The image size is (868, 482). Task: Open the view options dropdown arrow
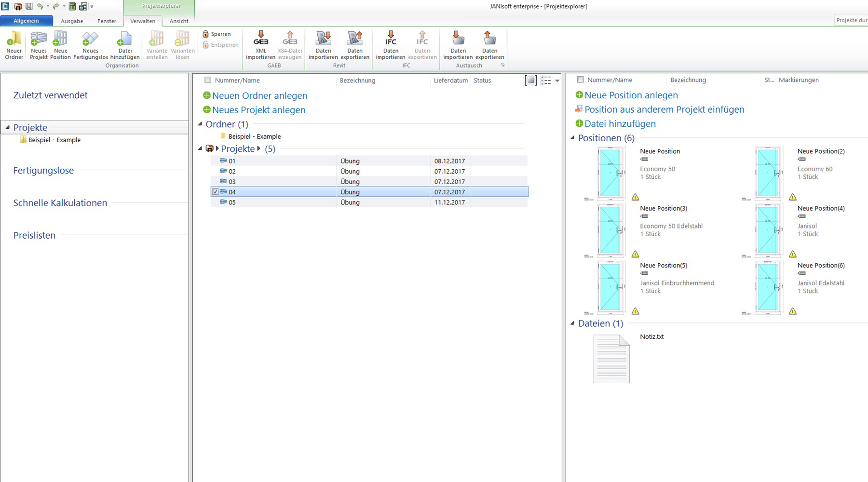(x=557, y=80)
